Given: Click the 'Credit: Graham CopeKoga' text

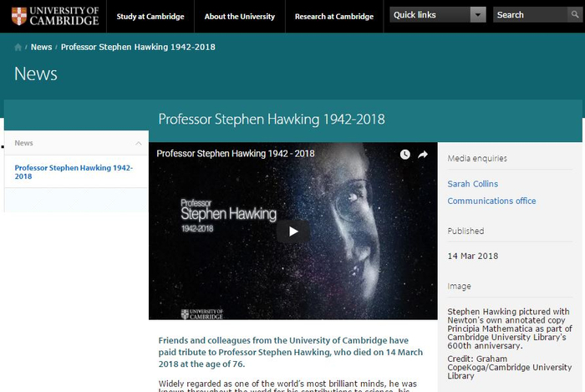Looking at the screenshot, I should point(509,368).
